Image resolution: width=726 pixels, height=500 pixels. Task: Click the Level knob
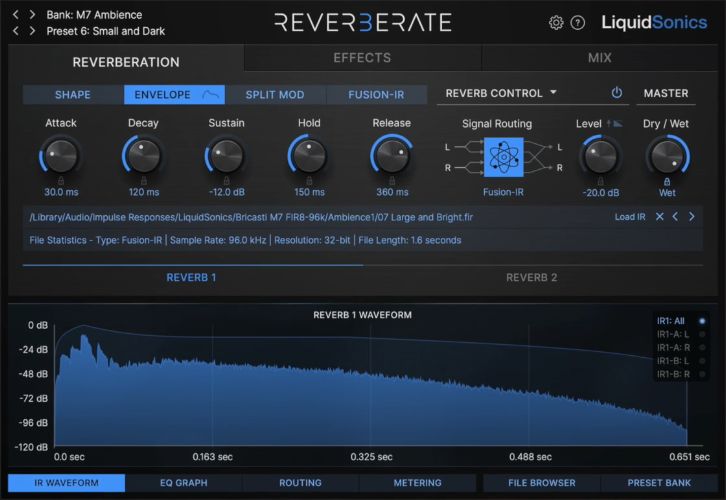click(x=601, y=156)
